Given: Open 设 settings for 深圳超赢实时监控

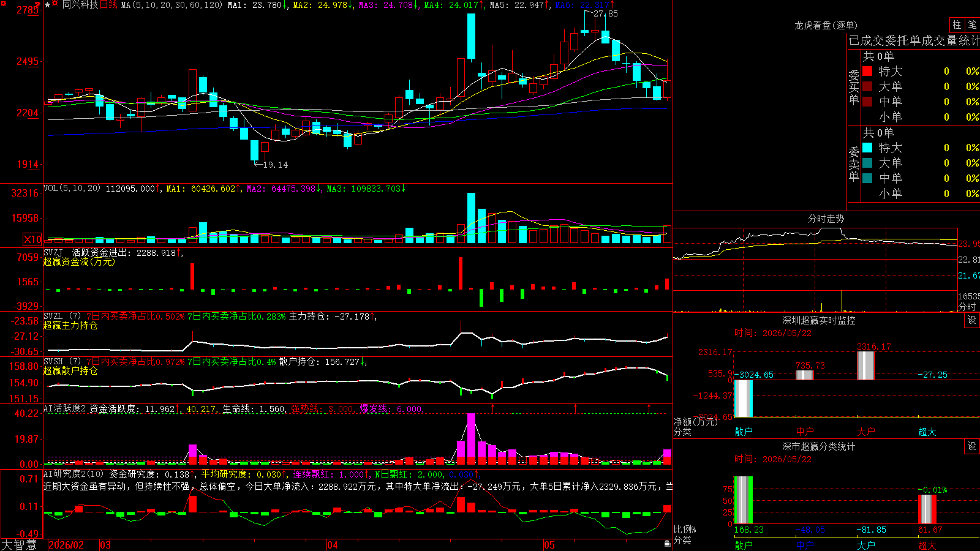Looking at the screenshot, I should [x=972, y=320].
